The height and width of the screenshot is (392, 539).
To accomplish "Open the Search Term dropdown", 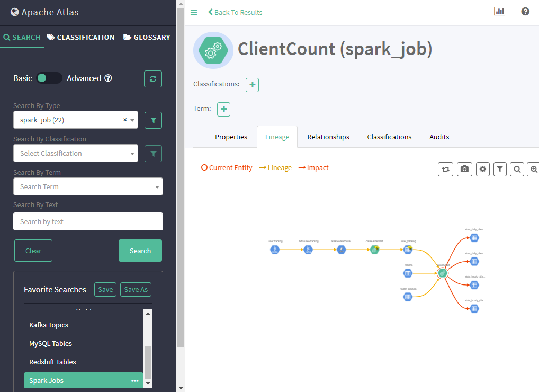I will coord(88,186).
